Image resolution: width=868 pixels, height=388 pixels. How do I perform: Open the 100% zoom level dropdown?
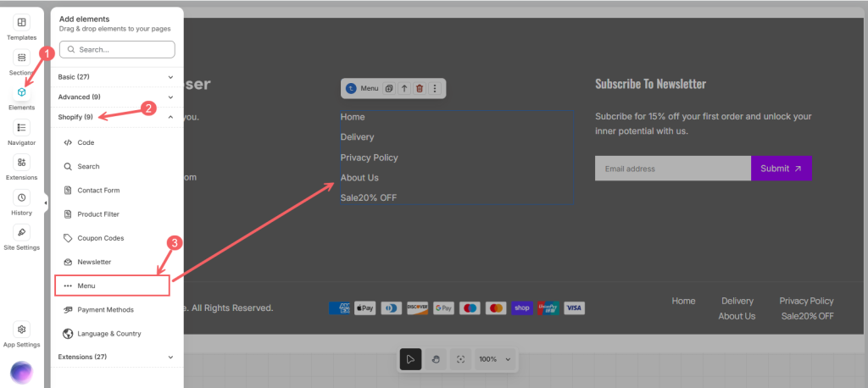pos(495,359)
